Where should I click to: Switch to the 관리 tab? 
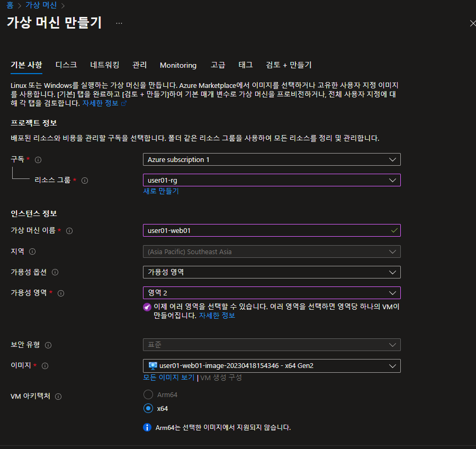(140, 65)
